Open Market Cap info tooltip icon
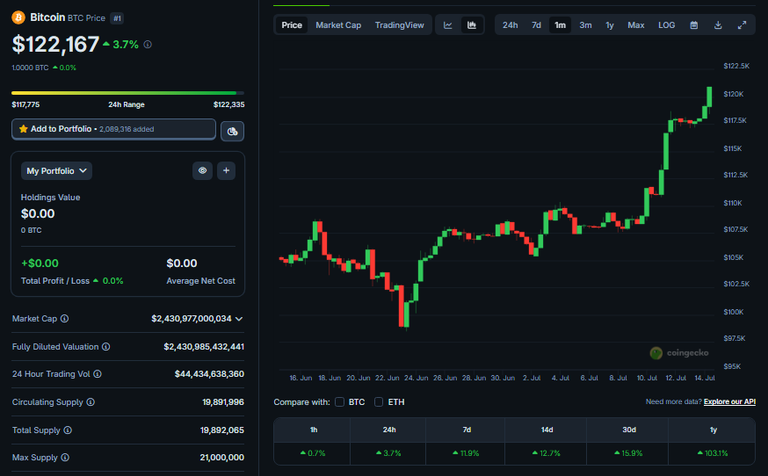The width and height of the screenshot is (768, 476). (65, 319)
